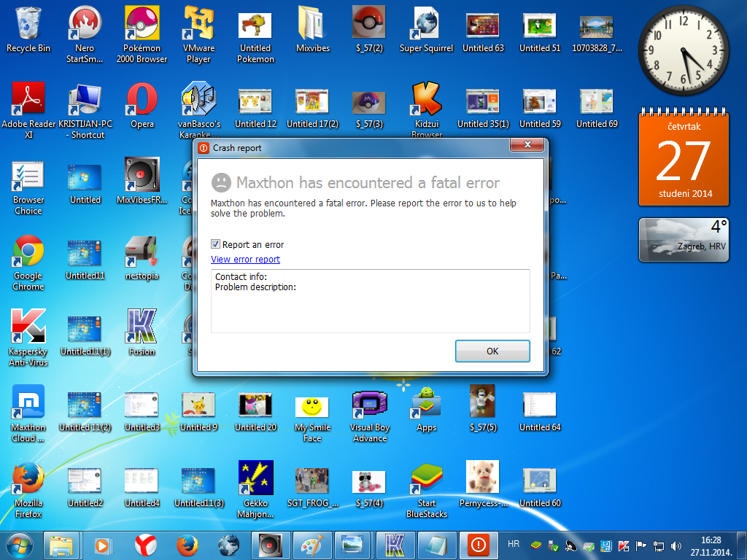Select the Untitled 63 image thumbnail
Screen dimensions: 747x560
(483, 32)
